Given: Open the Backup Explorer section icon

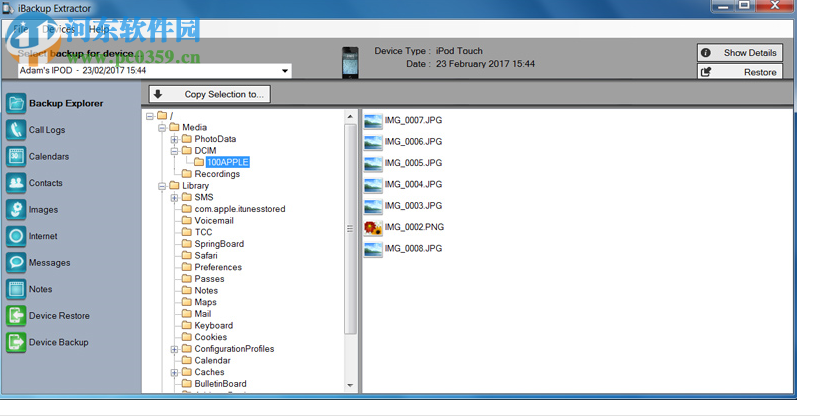Looking at the screenshot, I should (16, 103).
